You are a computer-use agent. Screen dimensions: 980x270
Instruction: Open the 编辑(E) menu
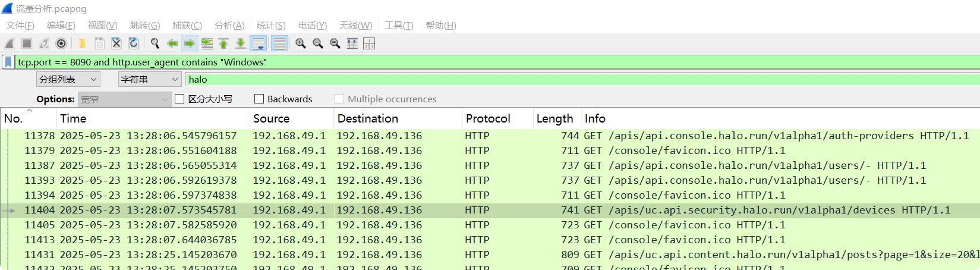61,26
